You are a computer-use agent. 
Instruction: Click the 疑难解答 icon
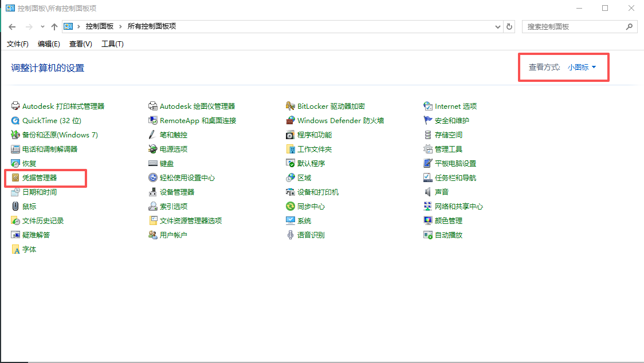pos(15,235)
